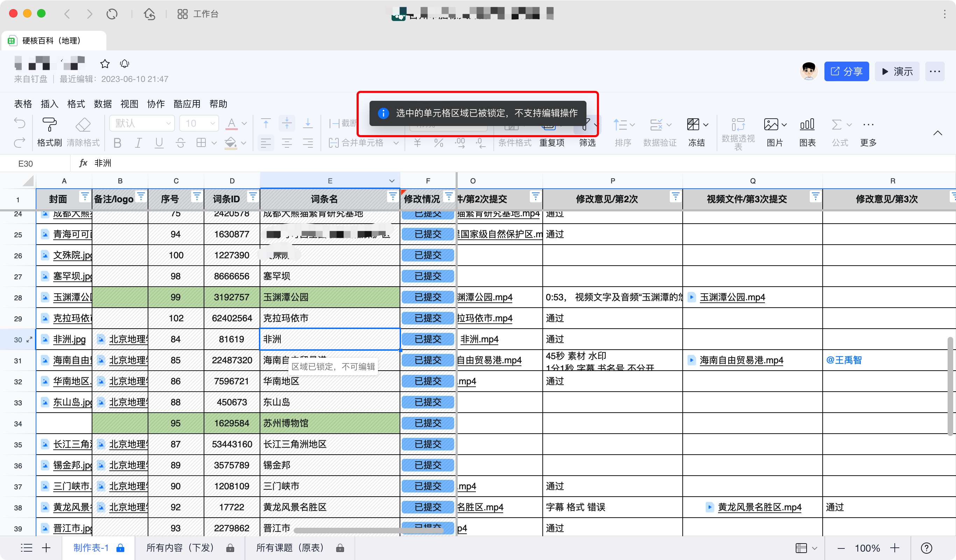
Task: Toggle the filter on the 修改意见/第2次 header
Action: click(x=675, y=196)
